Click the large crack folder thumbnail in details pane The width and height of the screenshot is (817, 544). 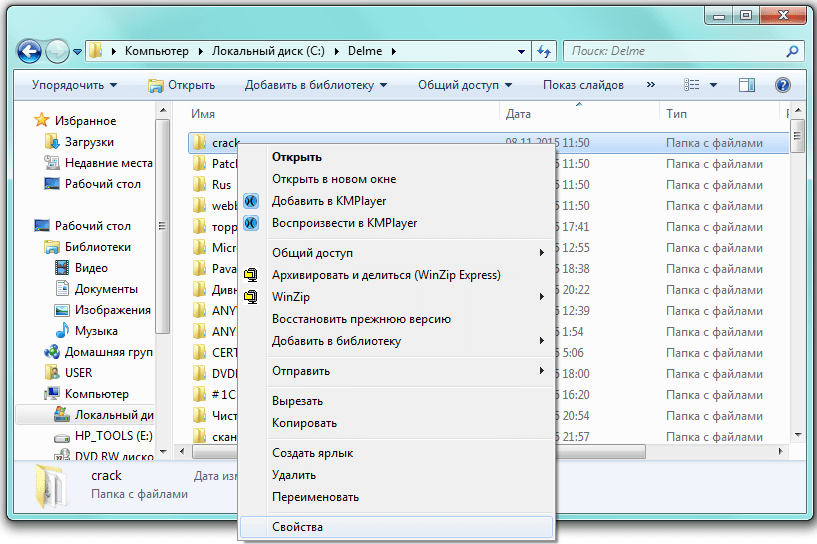51,486
